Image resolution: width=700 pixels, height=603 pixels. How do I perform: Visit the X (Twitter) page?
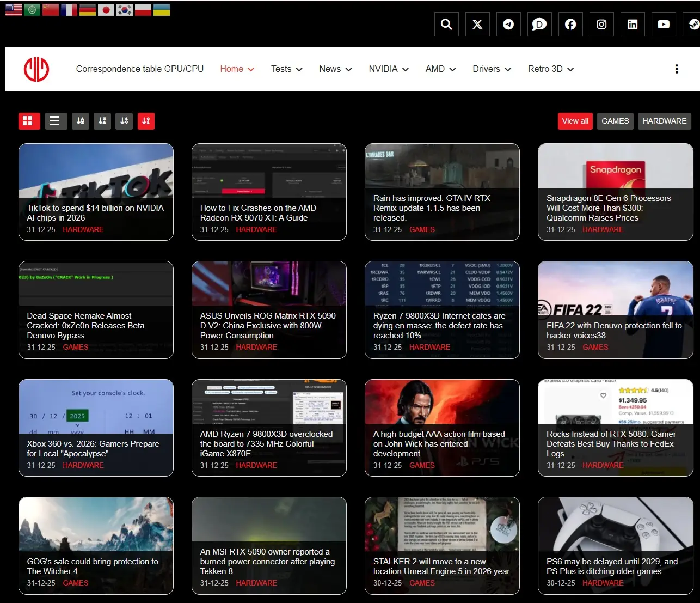tap(477, 24)
